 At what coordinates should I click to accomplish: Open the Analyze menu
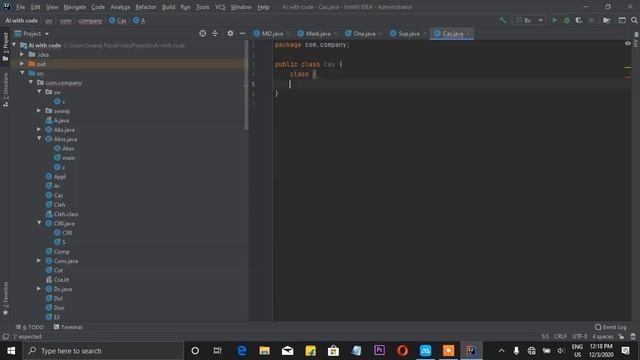(x=120, y=7)
